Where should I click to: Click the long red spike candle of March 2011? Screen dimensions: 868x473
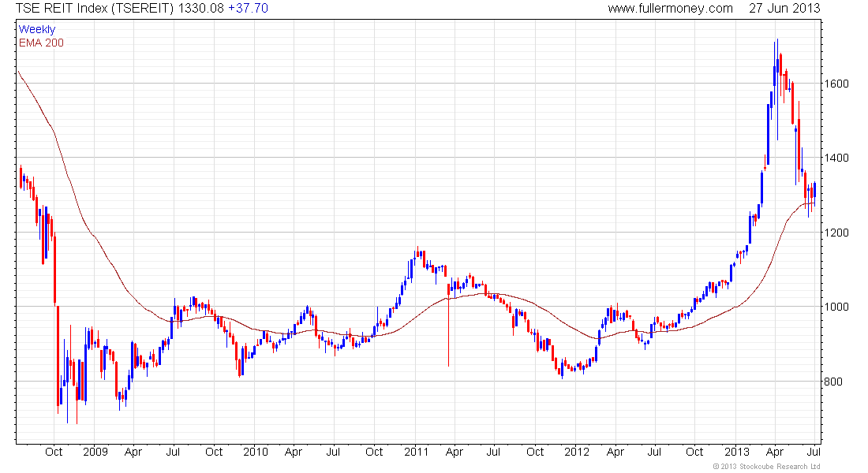pos(448,324)
